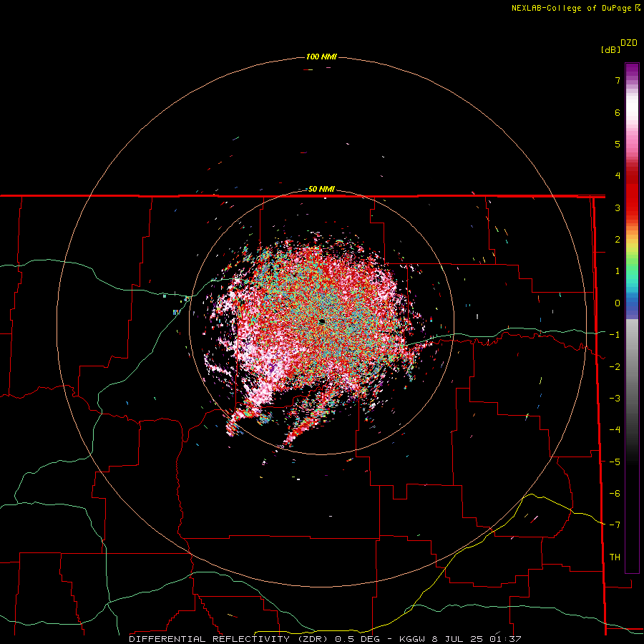Click the 6 value on color scale

click(618, 112)
